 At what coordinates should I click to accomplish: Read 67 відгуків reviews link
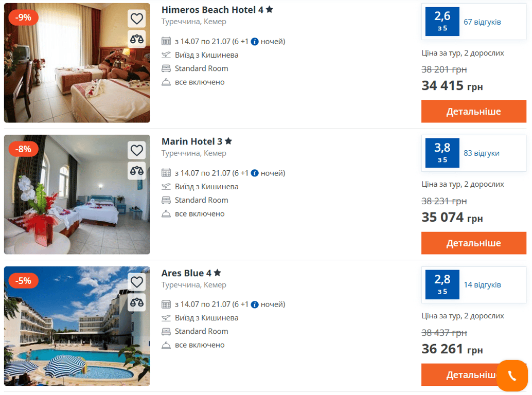point(482,22)
